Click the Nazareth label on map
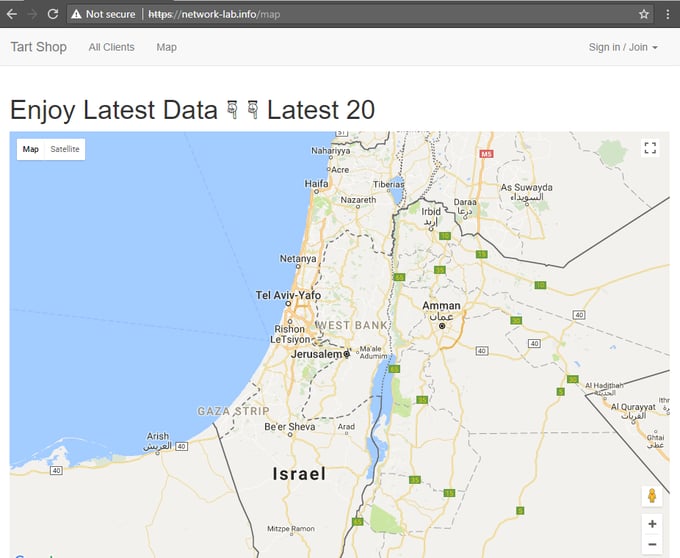 (x=358, y=200)
